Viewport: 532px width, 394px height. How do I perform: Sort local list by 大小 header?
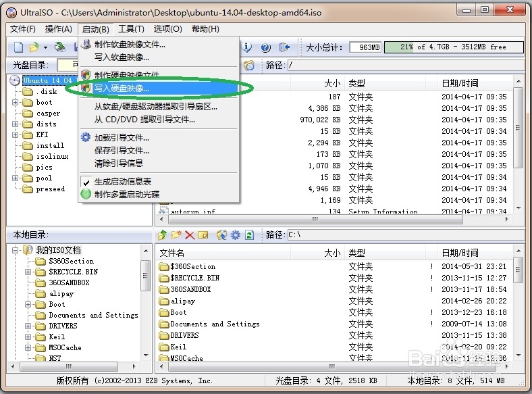pos(317,253)
